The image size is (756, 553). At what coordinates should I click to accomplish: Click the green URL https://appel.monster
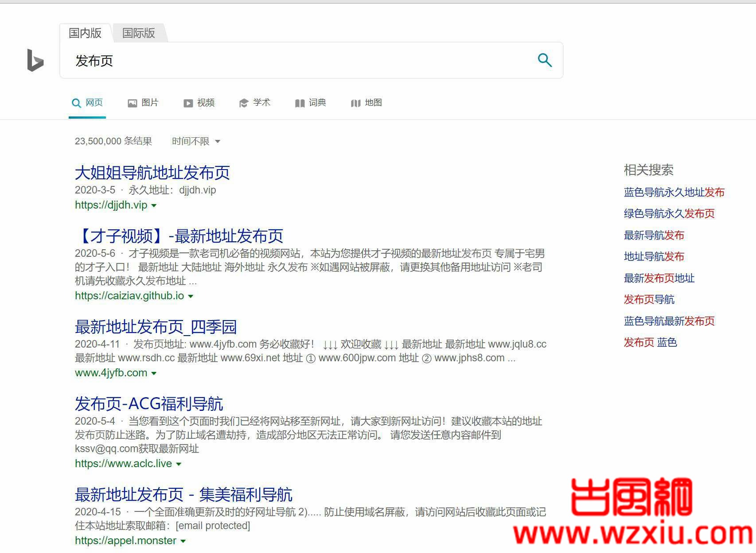[x=125, y=541]
